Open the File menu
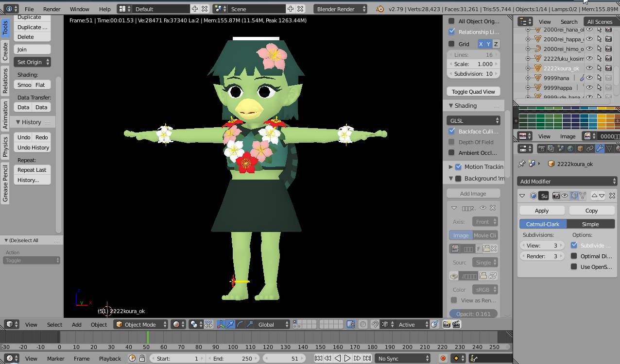The image size is (620, 364). click(x=29, y=9)
